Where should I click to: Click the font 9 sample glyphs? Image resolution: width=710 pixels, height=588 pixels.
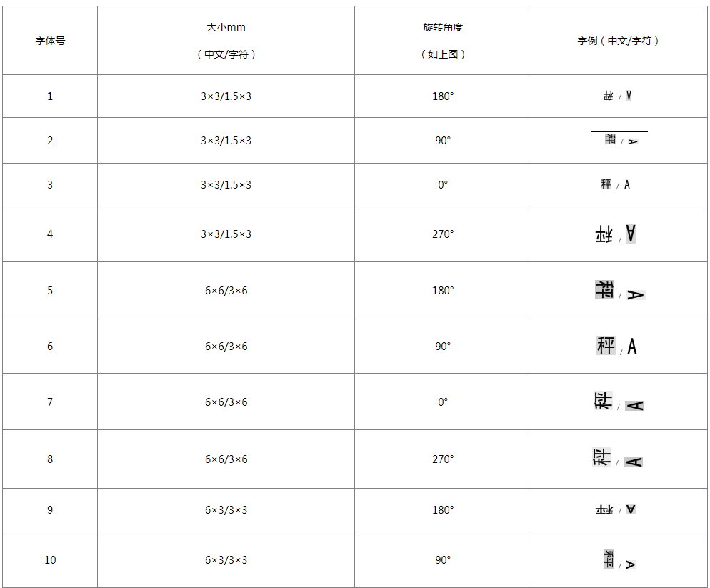coord(616,509)
